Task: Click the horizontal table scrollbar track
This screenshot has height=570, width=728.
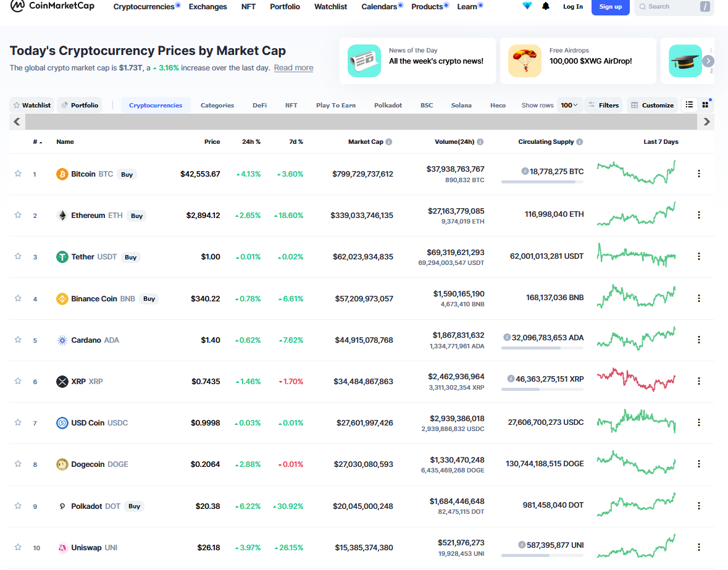Action: [361, 122]
